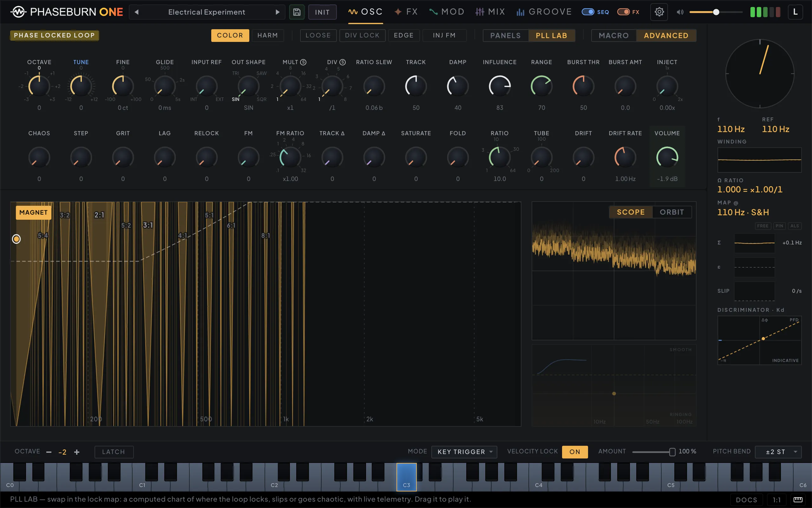Switch to the MIX tab
Screen dimensions: 812x508
[x=490, y=12]
